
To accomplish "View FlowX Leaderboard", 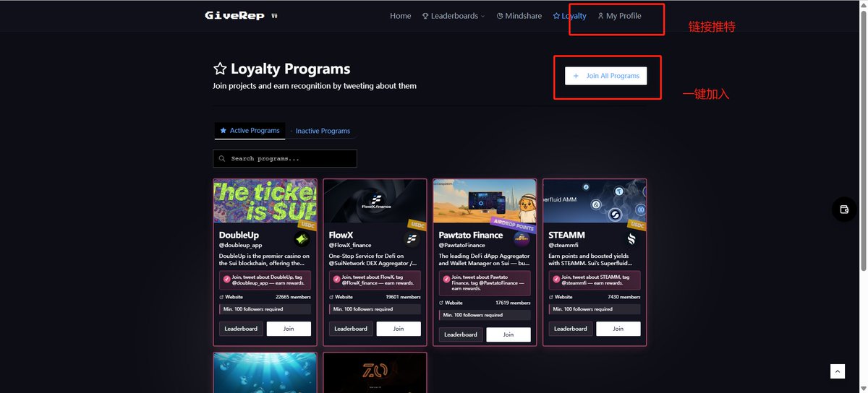I will point(351,329).
